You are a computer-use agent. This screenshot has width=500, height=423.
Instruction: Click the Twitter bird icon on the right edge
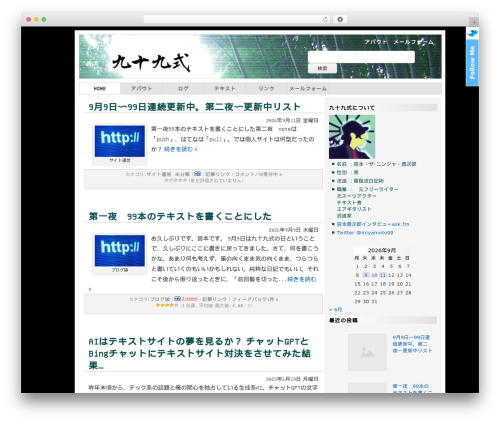click(x=472, y=33)
